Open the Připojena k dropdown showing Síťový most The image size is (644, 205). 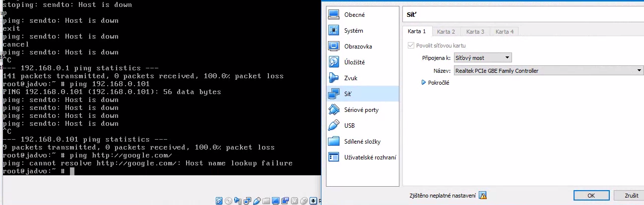tap(482, 58)
